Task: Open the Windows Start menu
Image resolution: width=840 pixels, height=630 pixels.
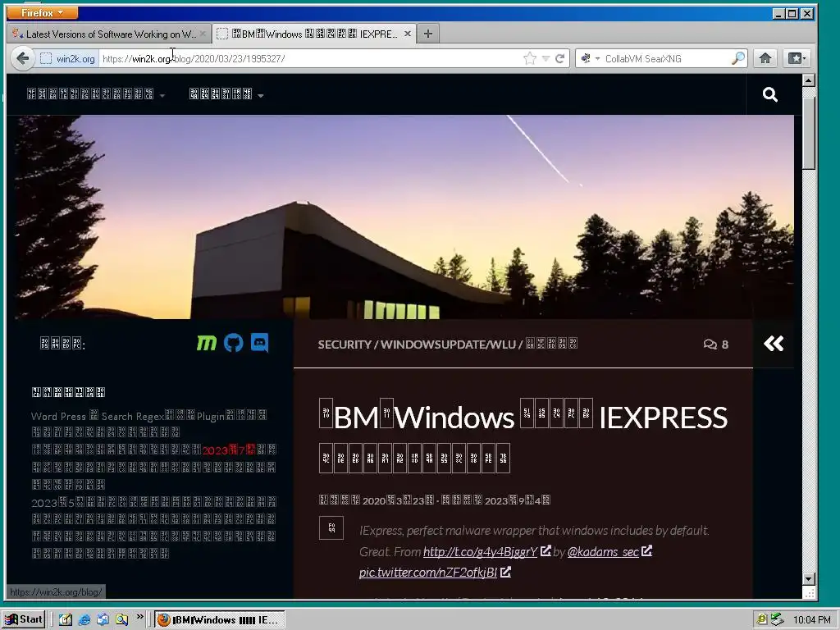Action: pos(24,619)
